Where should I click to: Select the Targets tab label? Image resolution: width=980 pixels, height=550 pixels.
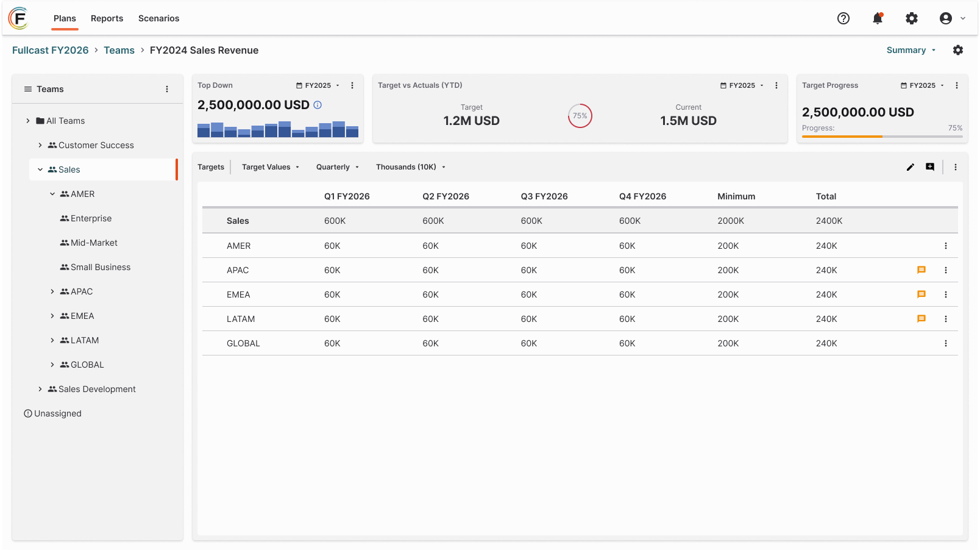coord(211,167)
